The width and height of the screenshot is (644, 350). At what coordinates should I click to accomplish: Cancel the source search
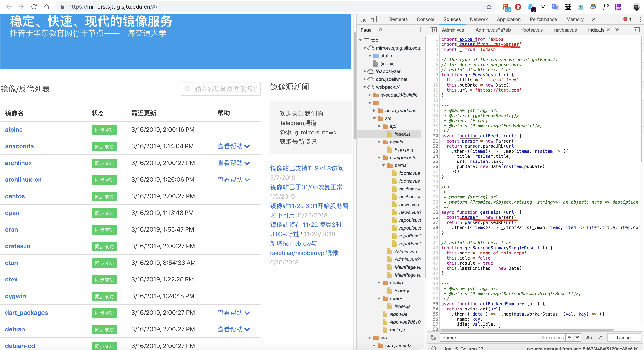(x=624, y=337)
